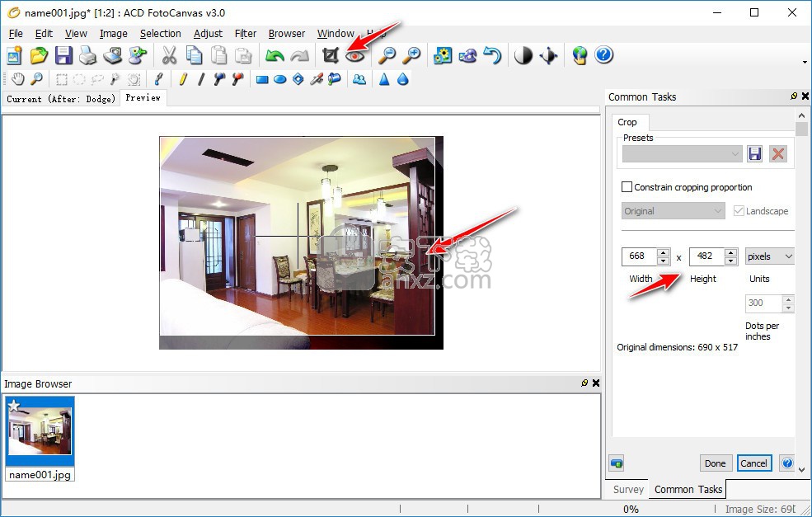Open the Presets dropdown

tap(683, 154)
